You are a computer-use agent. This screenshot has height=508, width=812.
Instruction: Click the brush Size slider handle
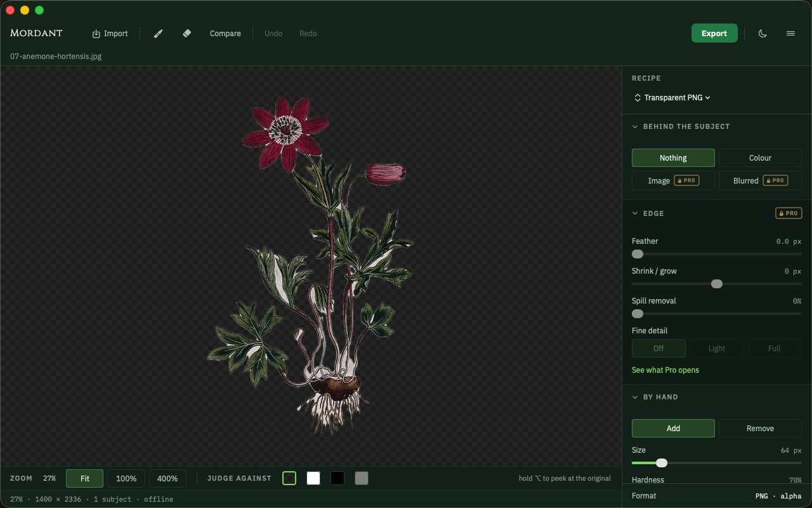point(662,463)
